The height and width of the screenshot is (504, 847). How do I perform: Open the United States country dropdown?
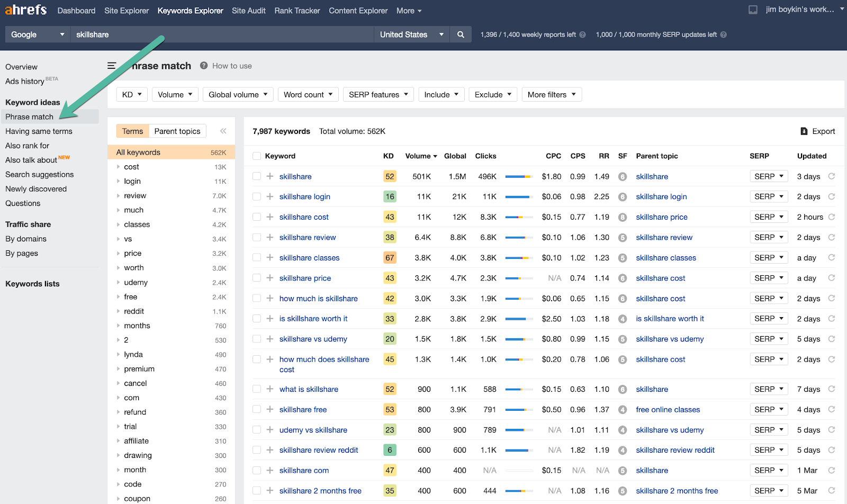tap(412, 34)
